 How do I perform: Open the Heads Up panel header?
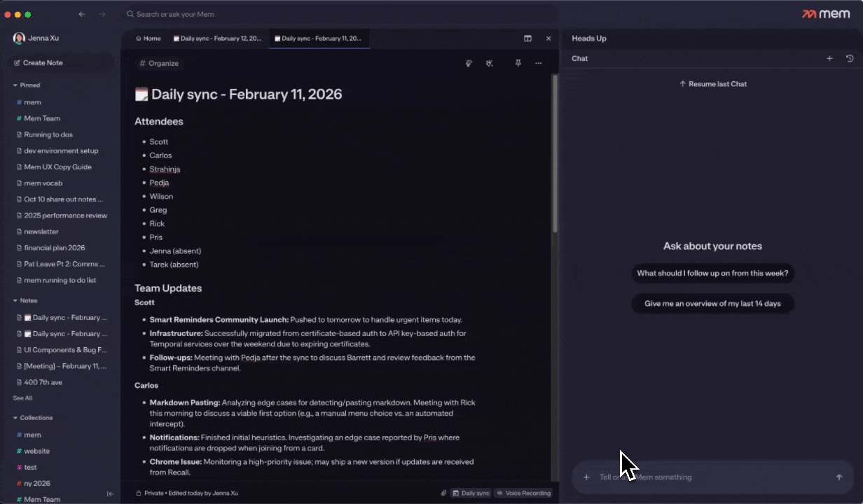coord(589,38)
